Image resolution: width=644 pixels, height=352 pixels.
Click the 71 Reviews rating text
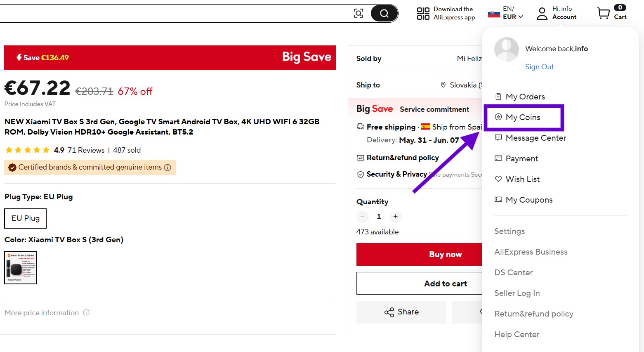(86, 150)
